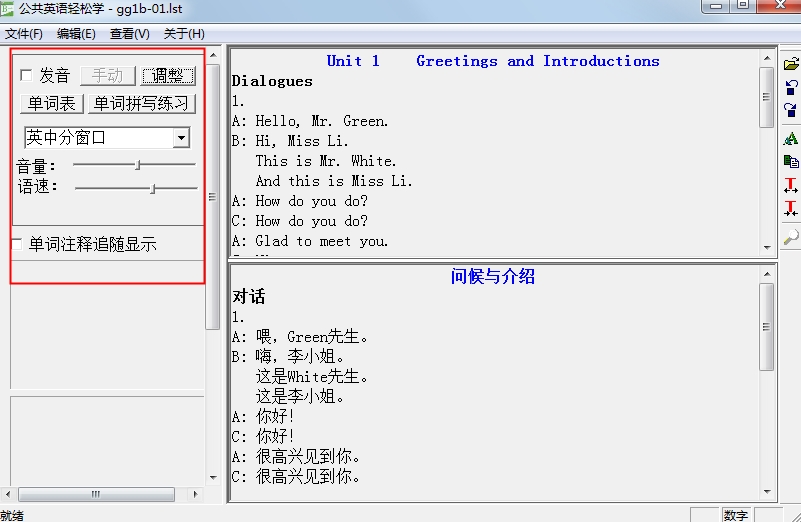This screenshot has height=522, width=801.
Task: Widen text spacing with the red T icon
Action: pos(791,185)
